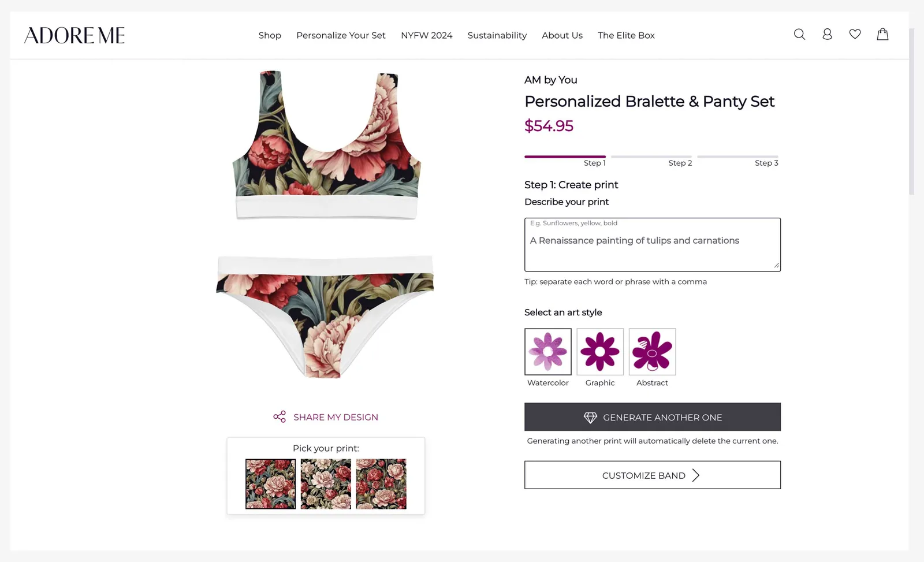View wishlist via heart icon
The width and height of the screenshot is (924, 562).
click(x=855, y=35)
